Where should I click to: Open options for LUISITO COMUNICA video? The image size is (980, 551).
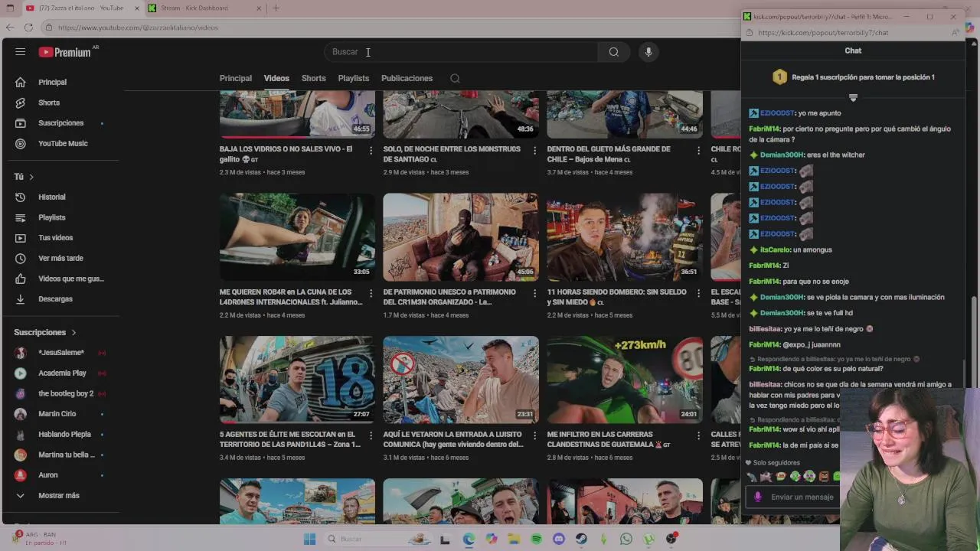(x=534, y=435)
